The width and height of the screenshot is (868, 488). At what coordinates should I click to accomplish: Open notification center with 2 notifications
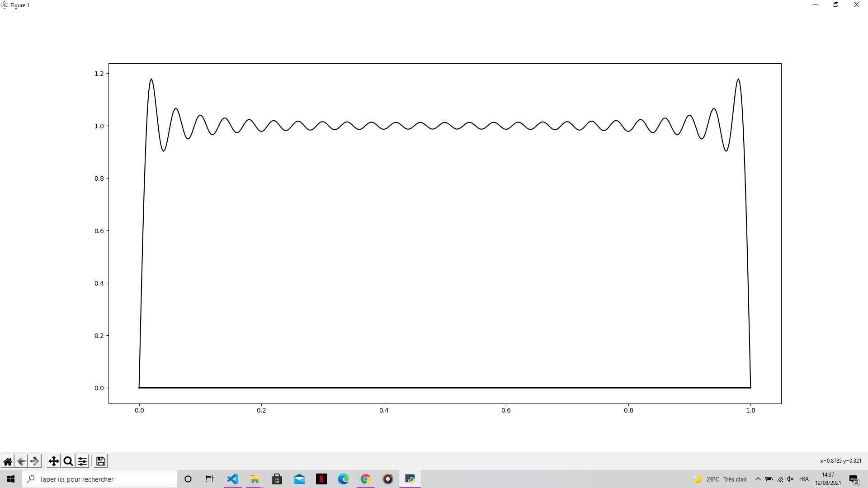click(854, 479)
